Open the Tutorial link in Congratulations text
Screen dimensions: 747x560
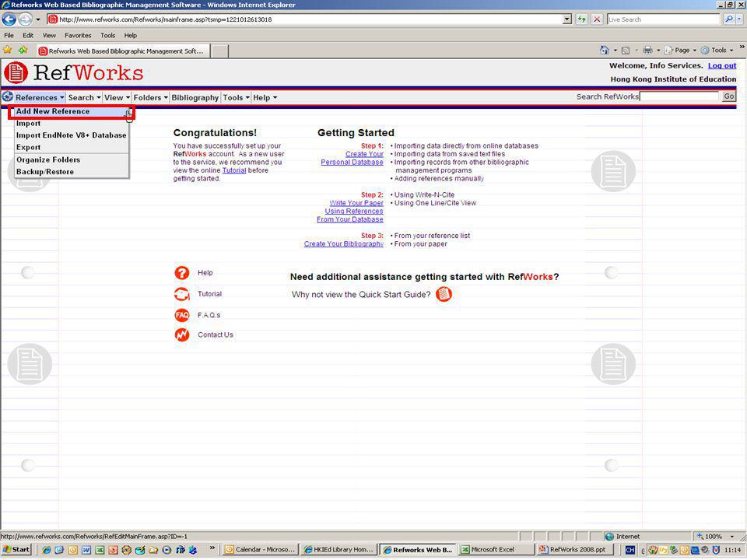tap(234, 170)
